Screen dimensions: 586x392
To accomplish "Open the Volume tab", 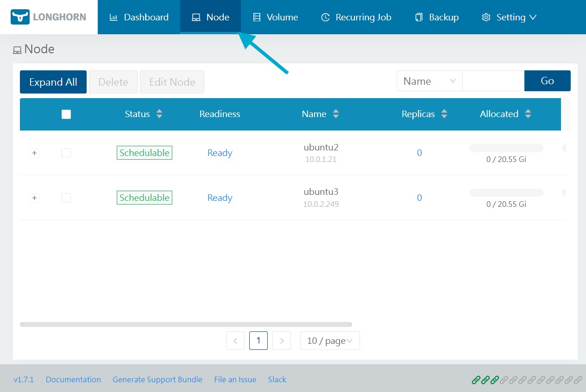I will point(276,17).
